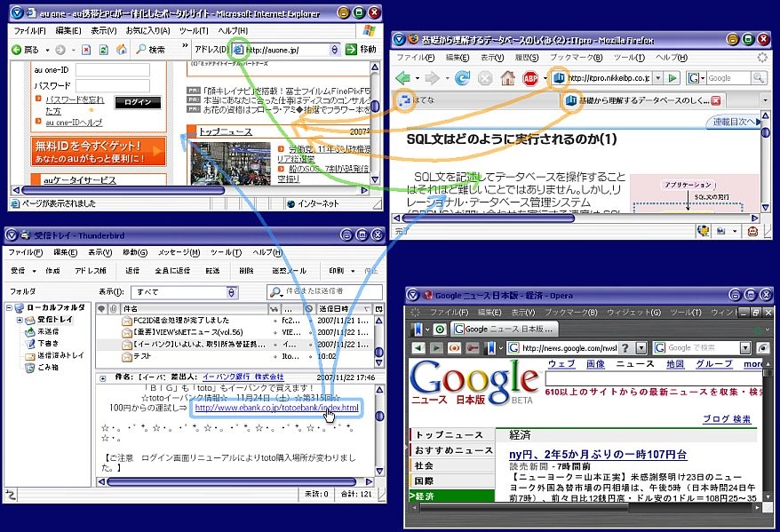
Task: Select the 下書き folder in Thunderbird
Action: pyautogui.click(x=48, y=344)
